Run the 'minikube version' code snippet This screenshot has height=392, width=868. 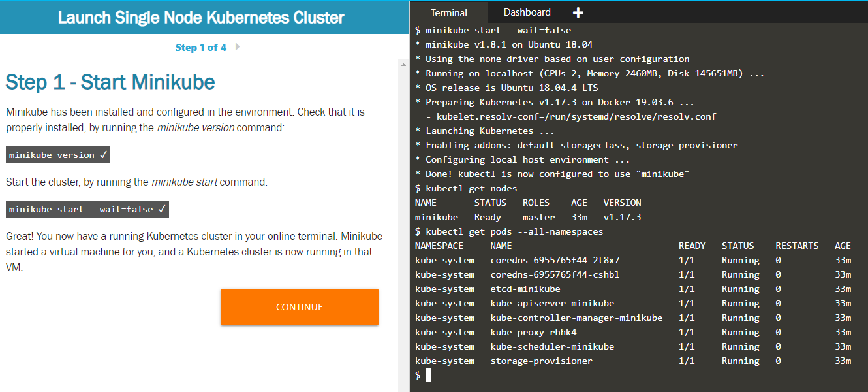(58, 155)
